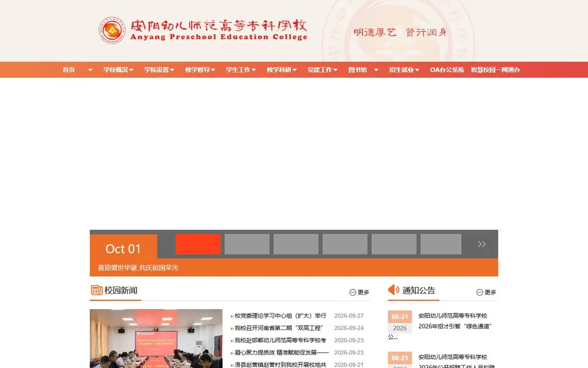The image size is (588, 368).
Task: Open the 教学科研 menu
Action: (279, 70)
